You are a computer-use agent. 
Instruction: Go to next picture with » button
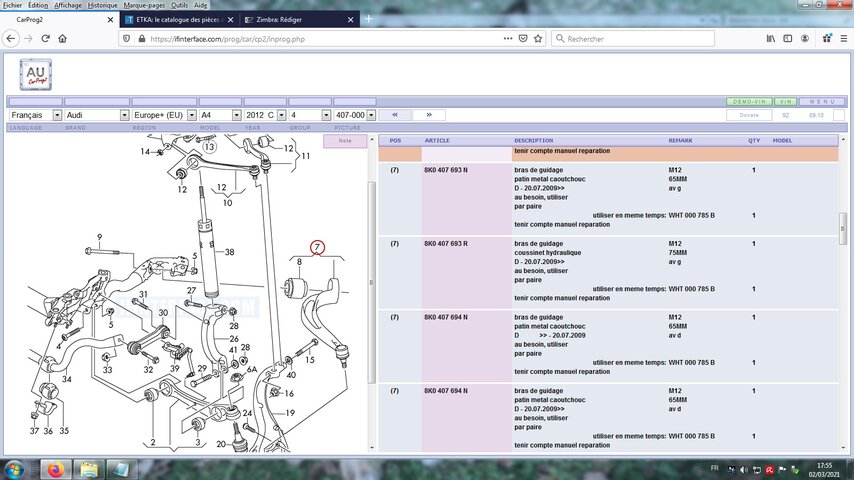click(428, 115)
